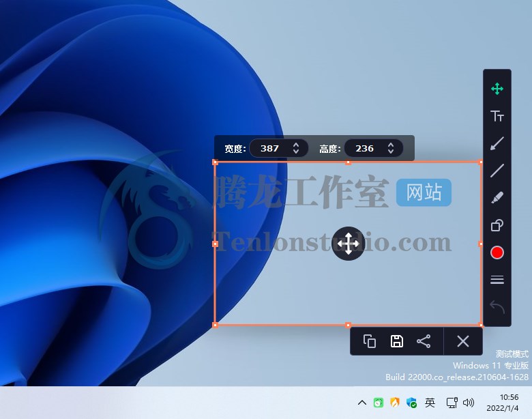Select the Highlighter marker tool

click(497, 198)
